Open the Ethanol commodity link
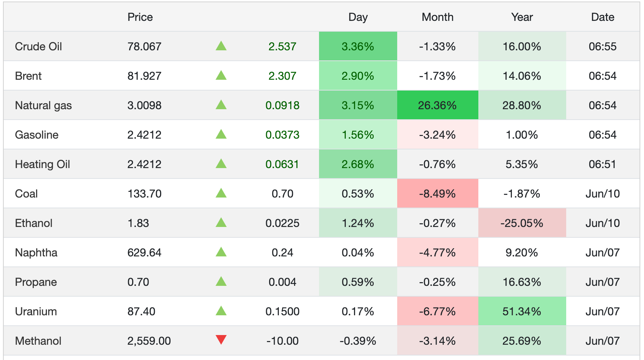 [34, 223]
